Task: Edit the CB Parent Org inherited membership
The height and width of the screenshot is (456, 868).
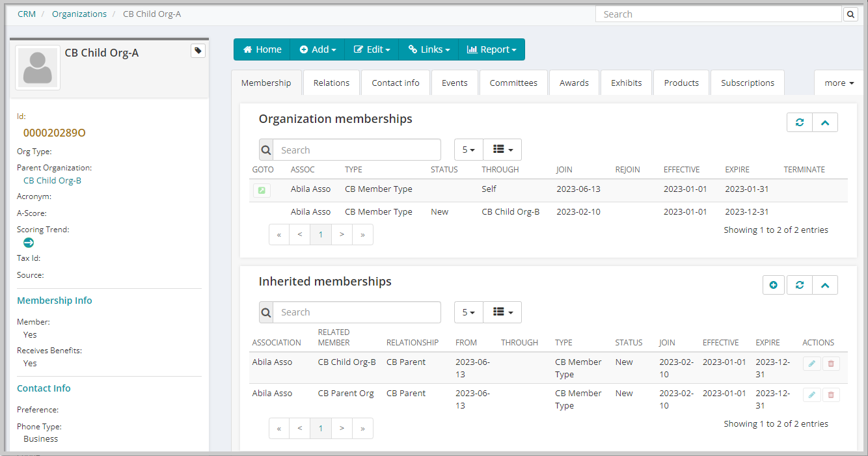Action: click(811, 394)
